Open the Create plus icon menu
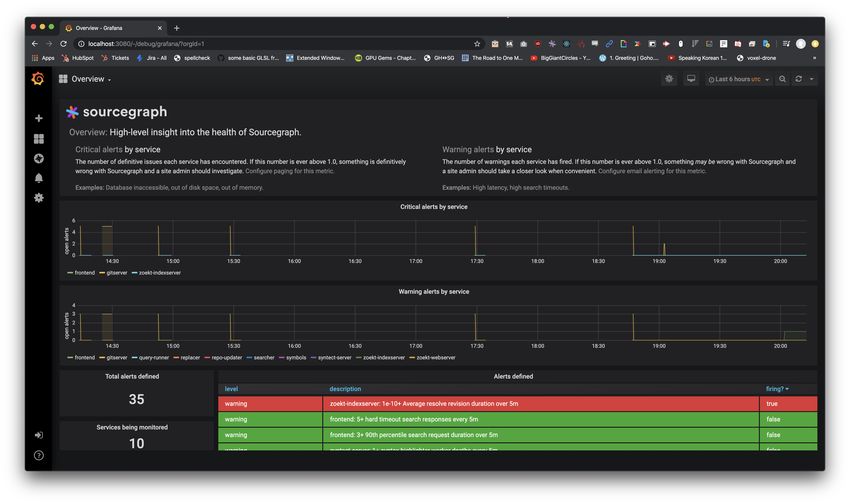 (39, 118)
